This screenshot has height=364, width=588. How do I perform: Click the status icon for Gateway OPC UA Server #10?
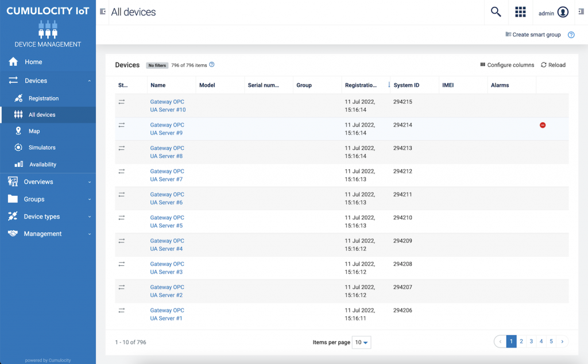point(122,102)
